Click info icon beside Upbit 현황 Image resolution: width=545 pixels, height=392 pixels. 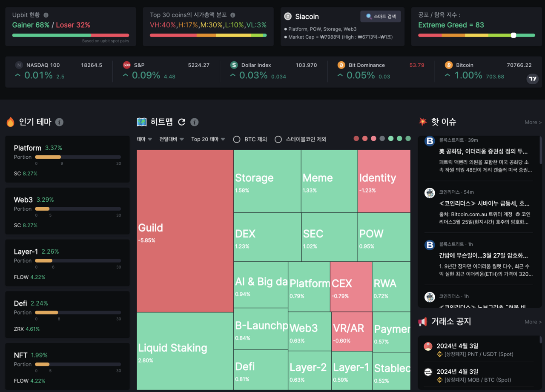tap(46, 15)
